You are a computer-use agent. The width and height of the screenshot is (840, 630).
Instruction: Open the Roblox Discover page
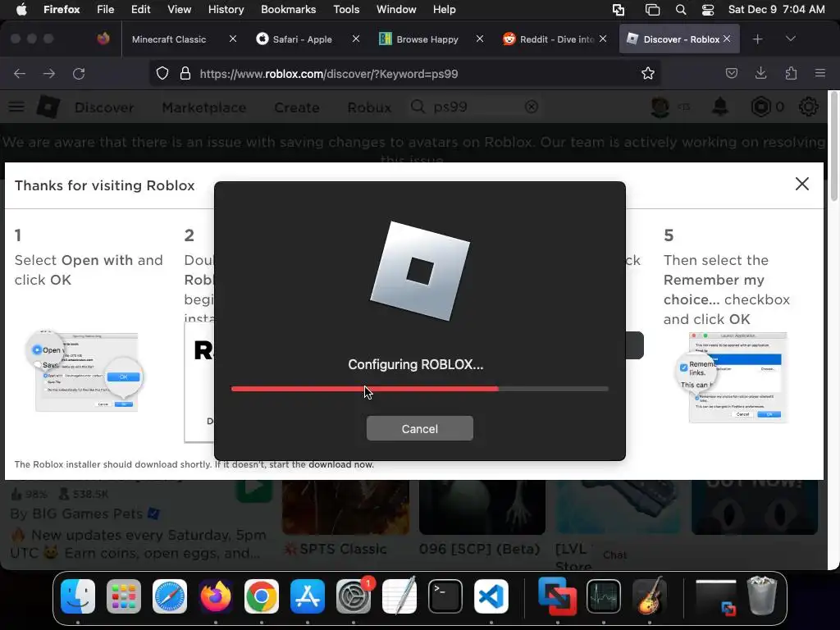[104, 107]
